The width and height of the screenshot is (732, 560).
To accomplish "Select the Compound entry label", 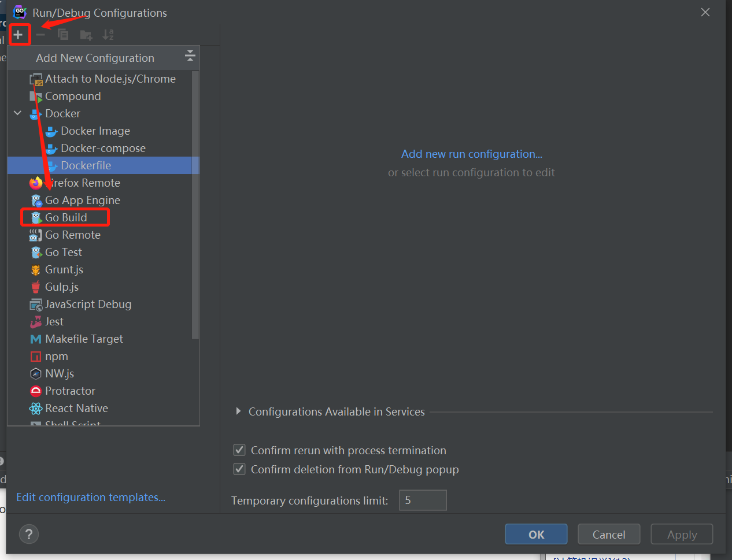I will 73,96.
